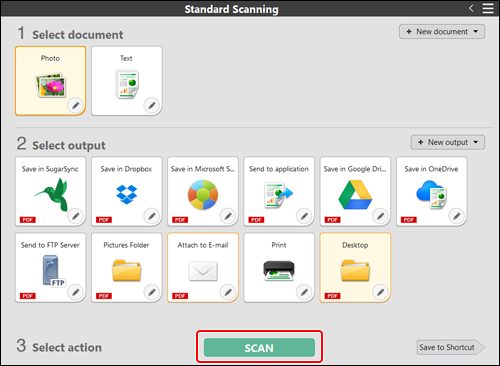Choose Pictures Folder output
This screenshot has width=500, height=366.
click(x=127, y=267)
